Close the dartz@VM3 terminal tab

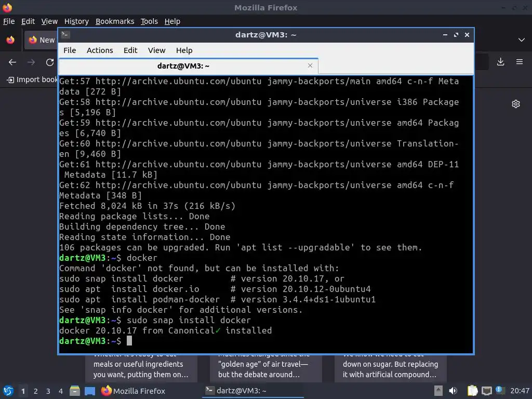[310, 65]
